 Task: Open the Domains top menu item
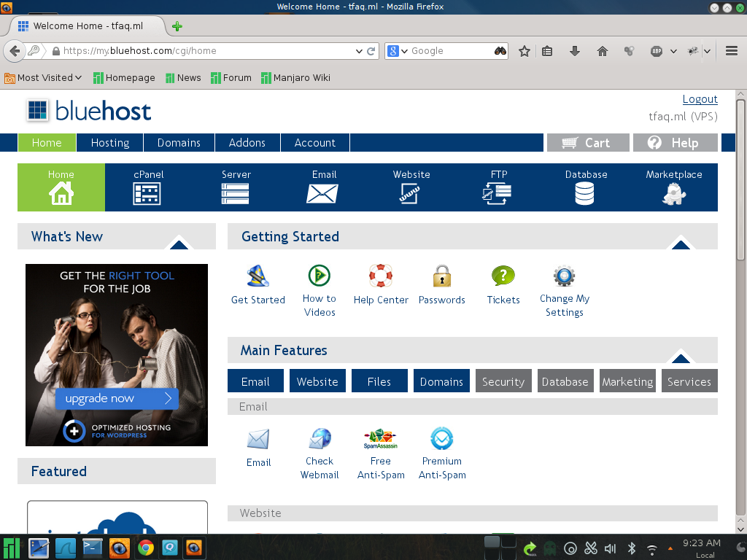[x=179, y=143]
